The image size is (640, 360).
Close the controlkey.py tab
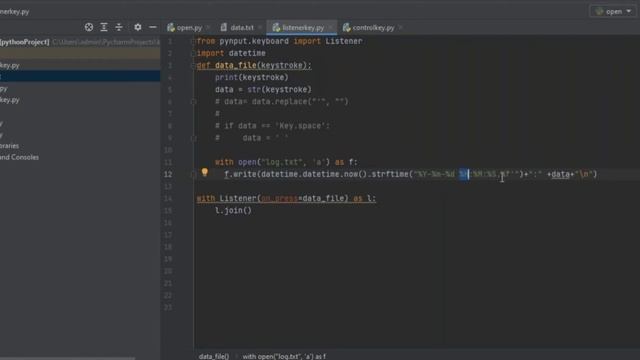[x=400, y=28]
